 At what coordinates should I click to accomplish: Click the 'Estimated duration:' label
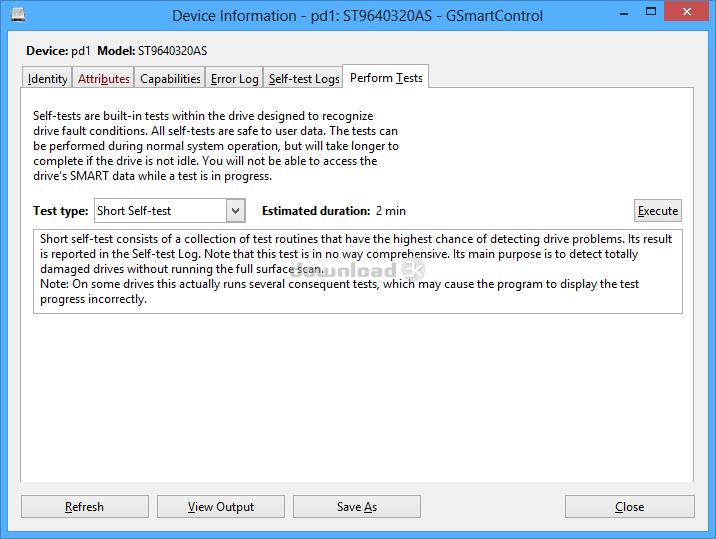point(316,211)
